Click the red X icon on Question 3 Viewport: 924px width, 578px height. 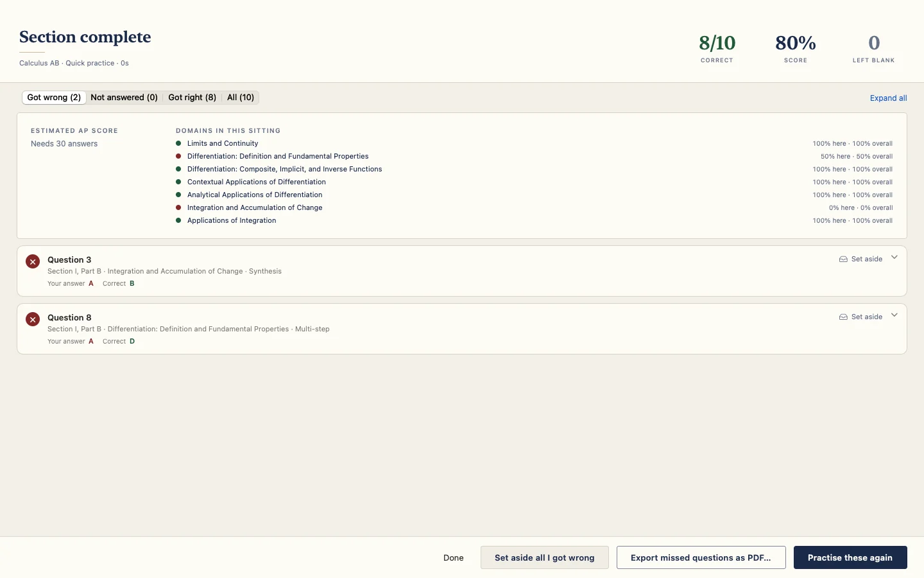point(33,261)
